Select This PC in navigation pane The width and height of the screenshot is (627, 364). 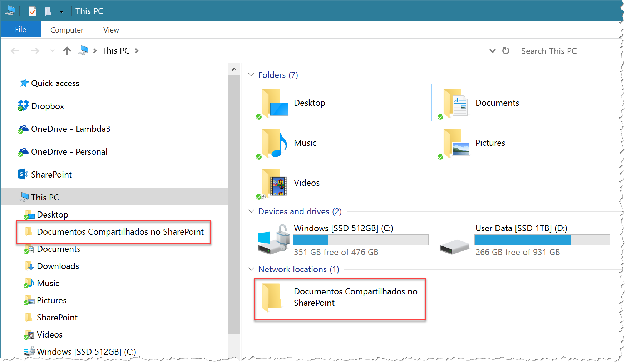click(114, 197)
